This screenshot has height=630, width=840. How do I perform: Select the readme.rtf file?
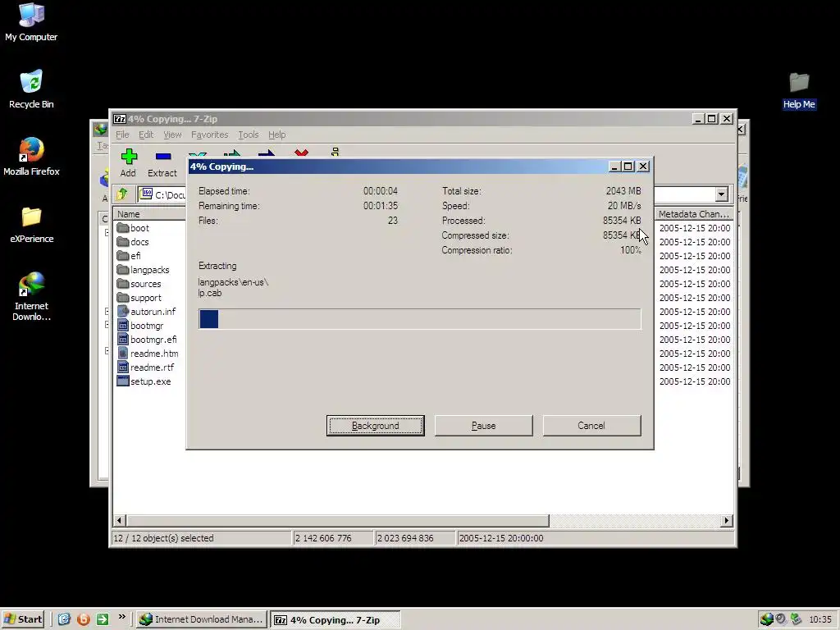click(x=145, y=367)
